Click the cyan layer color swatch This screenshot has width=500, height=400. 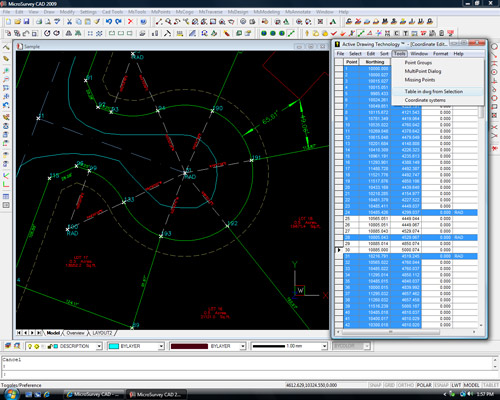tap(114, 346)
